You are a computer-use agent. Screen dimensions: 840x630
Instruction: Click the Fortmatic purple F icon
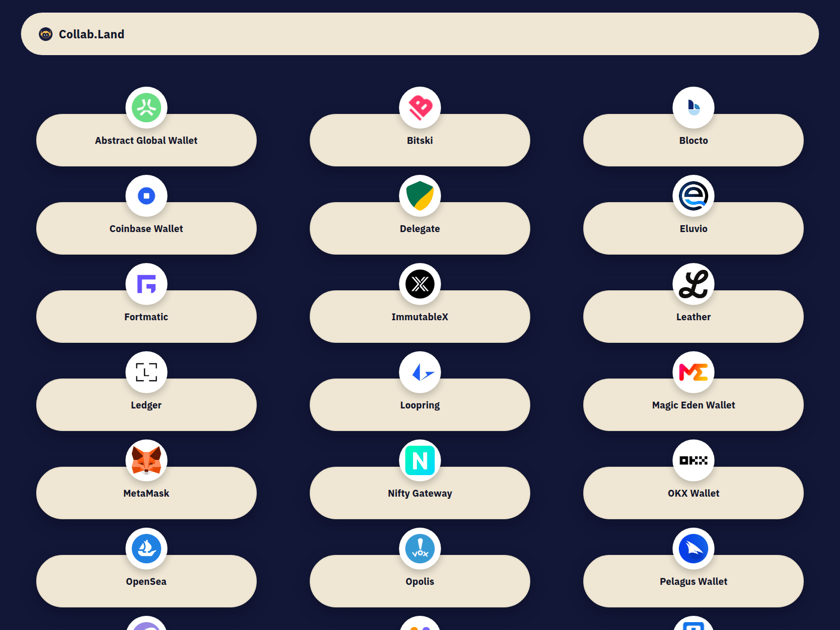[x=146, y=284]
